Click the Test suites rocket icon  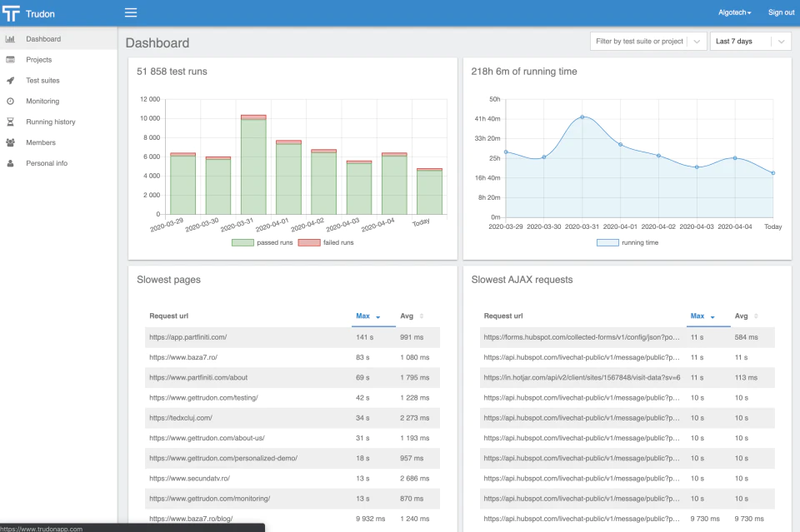(x=10, y=81)
